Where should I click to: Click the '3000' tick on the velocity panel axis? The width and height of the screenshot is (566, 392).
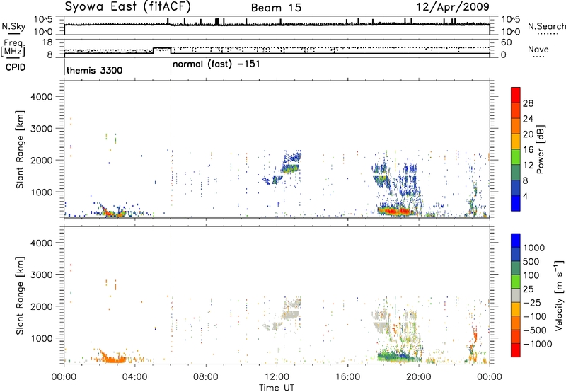(x=41, y=275)
